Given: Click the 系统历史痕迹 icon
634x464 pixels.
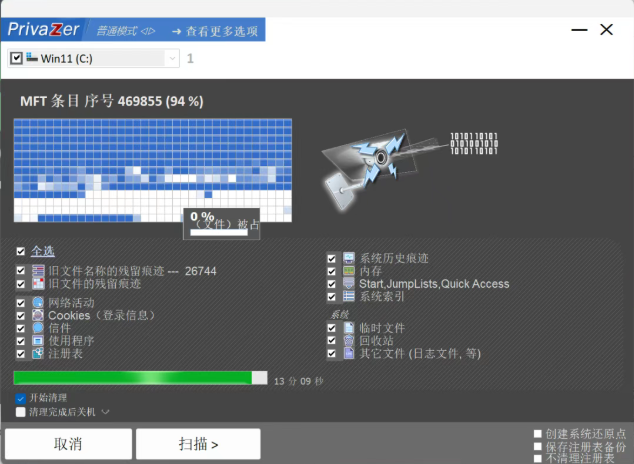Looking at the screenshot, I should tap(349, 258).
